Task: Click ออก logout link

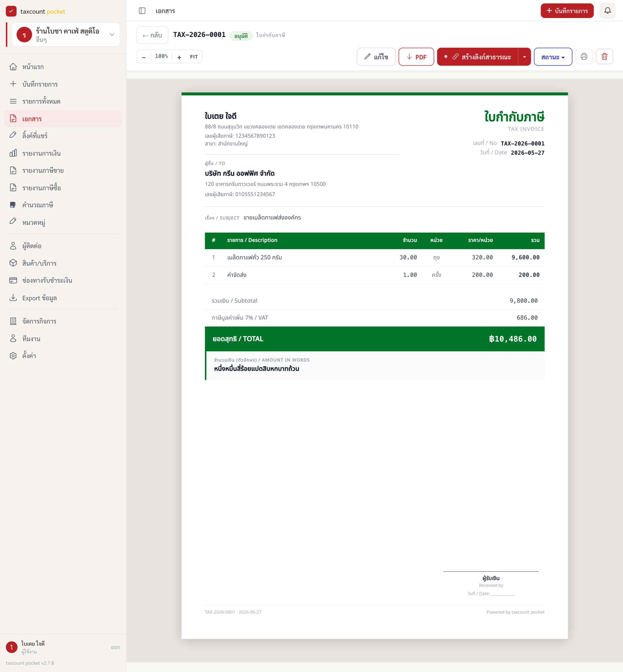Action: (115, 647)
